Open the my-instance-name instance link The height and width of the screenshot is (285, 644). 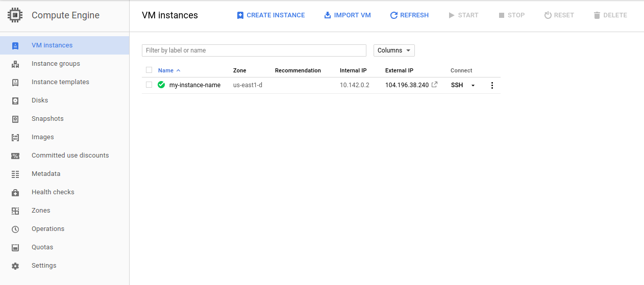click(195, 85)
